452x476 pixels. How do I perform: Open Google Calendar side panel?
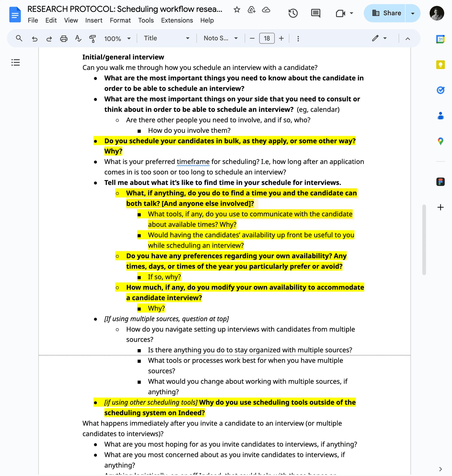(x=440, y=39)
